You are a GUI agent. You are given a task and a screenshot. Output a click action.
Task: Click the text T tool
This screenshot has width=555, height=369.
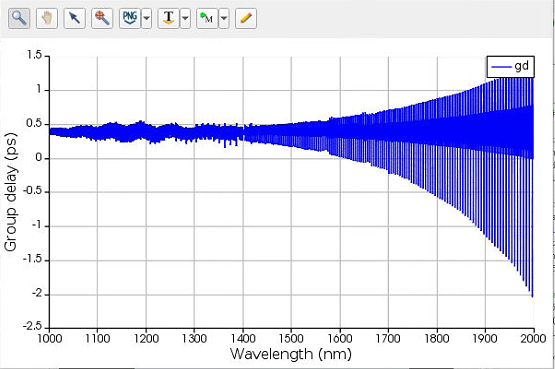pyautogui.click(x=168, y=18)
